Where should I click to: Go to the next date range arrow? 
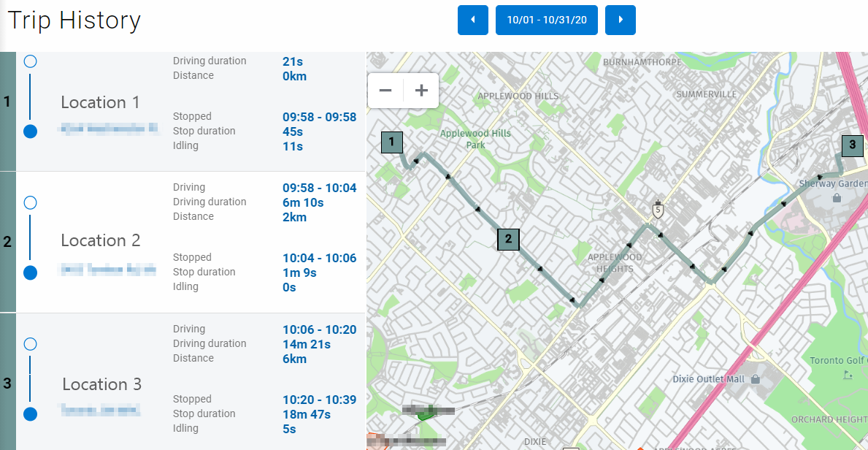621,20
